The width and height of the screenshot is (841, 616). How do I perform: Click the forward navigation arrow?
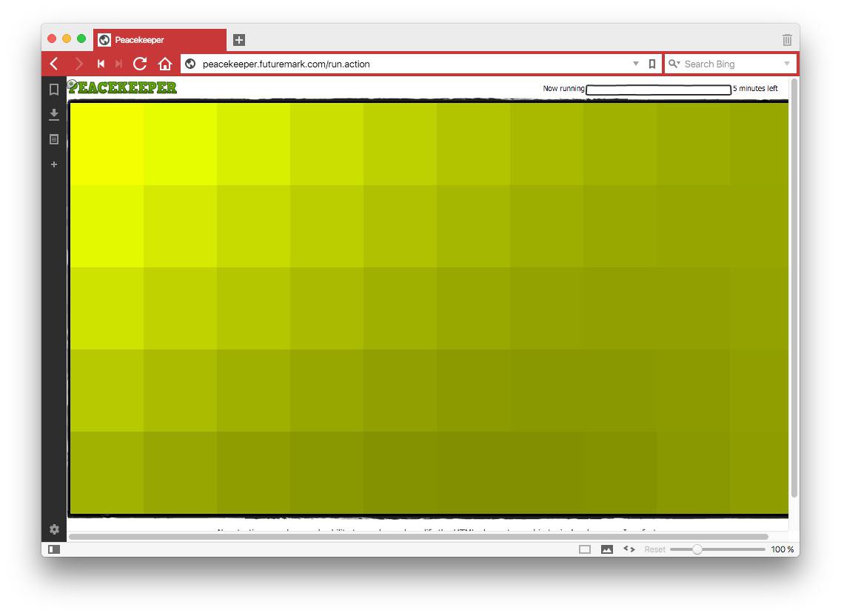tap(78, 64)
